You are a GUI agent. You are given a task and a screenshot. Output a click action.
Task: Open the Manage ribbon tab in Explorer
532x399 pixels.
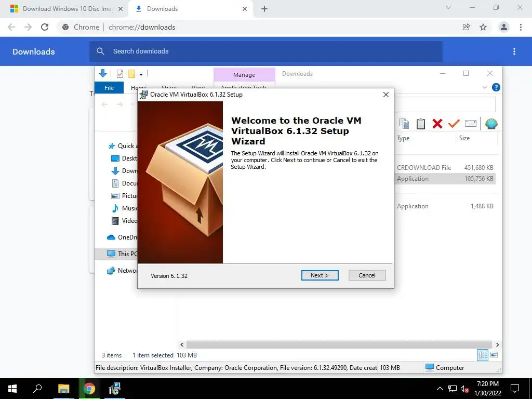(244, 75)
